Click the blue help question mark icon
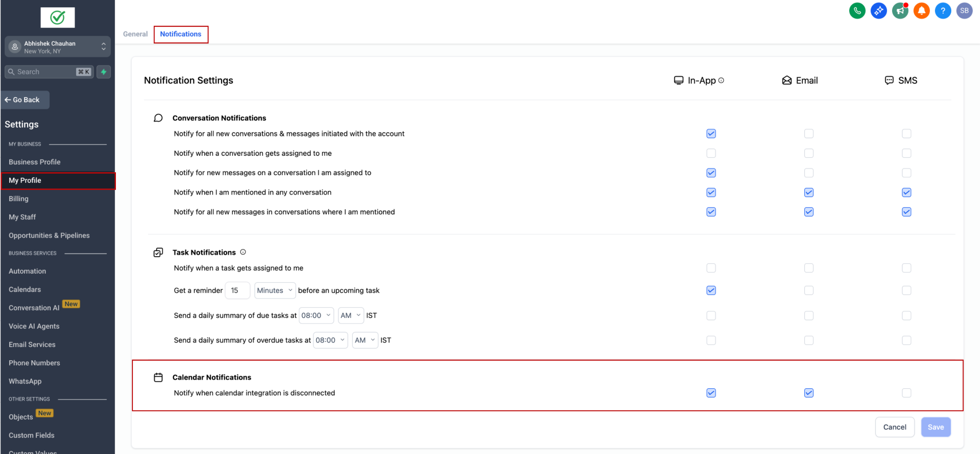Screen dimensions: 980x454 click(x=943, y=11)
